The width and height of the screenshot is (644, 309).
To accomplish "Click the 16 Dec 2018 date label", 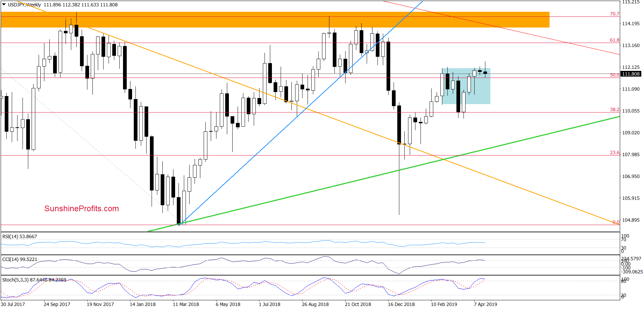I will point(401,304).
